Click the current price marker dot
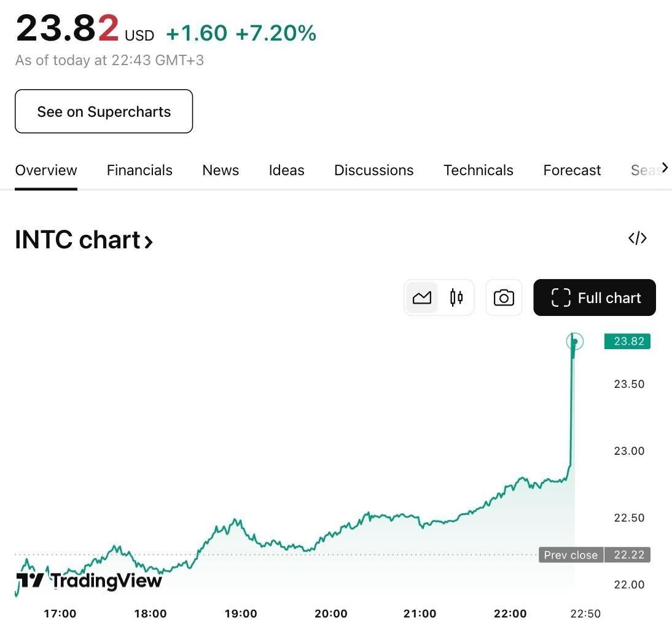 pos(575,342)
